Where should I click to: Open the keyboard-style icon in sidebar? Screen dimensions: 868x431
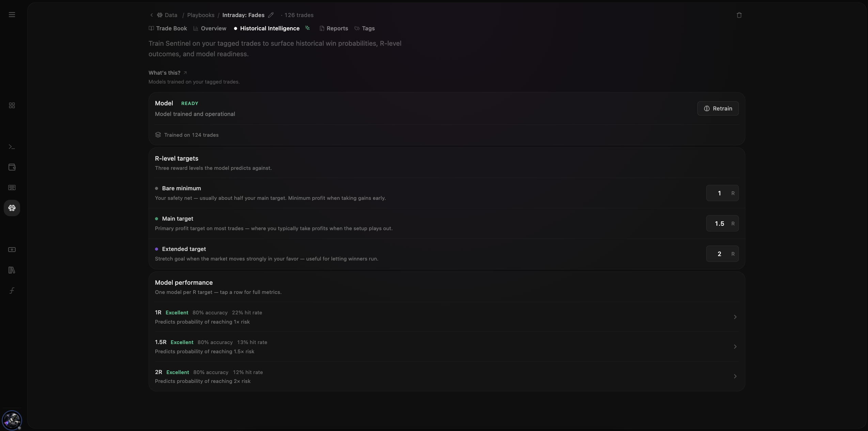click(12, 188)
